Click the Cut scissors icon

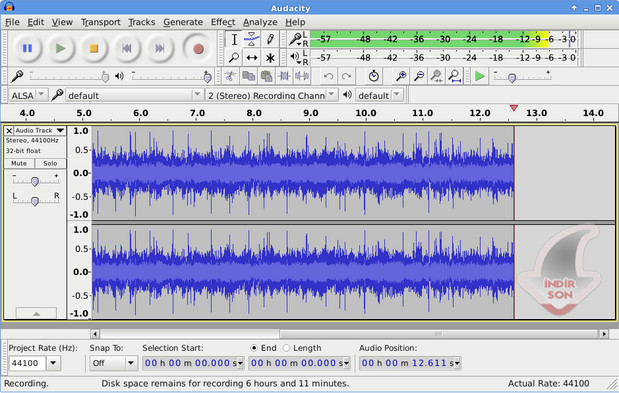pyautogui.click(x=230, y=76)
